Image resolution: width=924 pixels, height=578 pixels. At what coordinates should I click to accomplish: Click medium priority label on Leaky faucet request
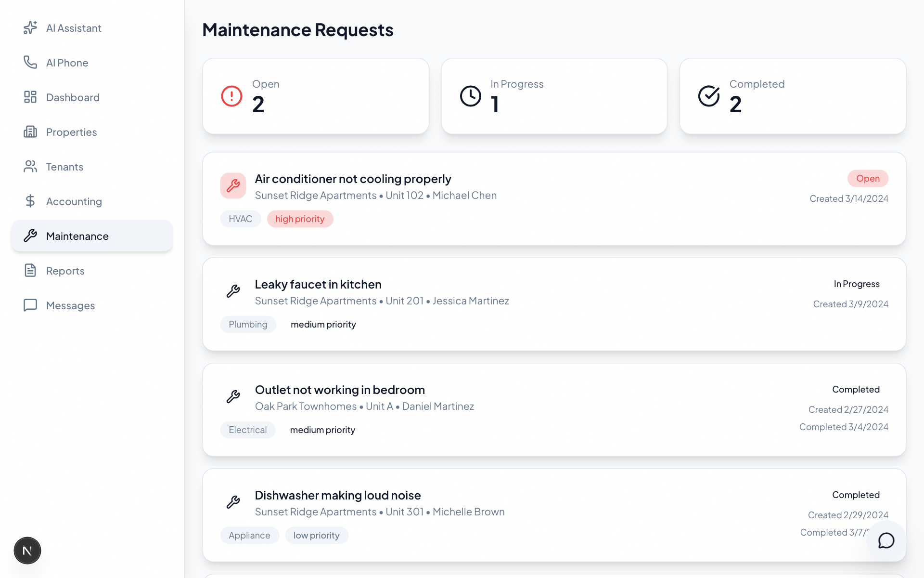point(323,325)
